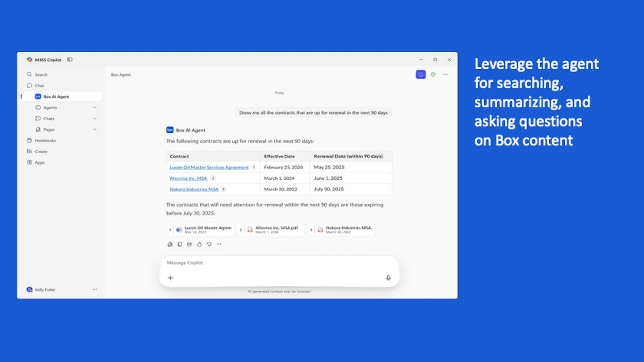Expand the Agents section chevron
644x362 pixels.
pyautogui.click(x=95, y=107)
